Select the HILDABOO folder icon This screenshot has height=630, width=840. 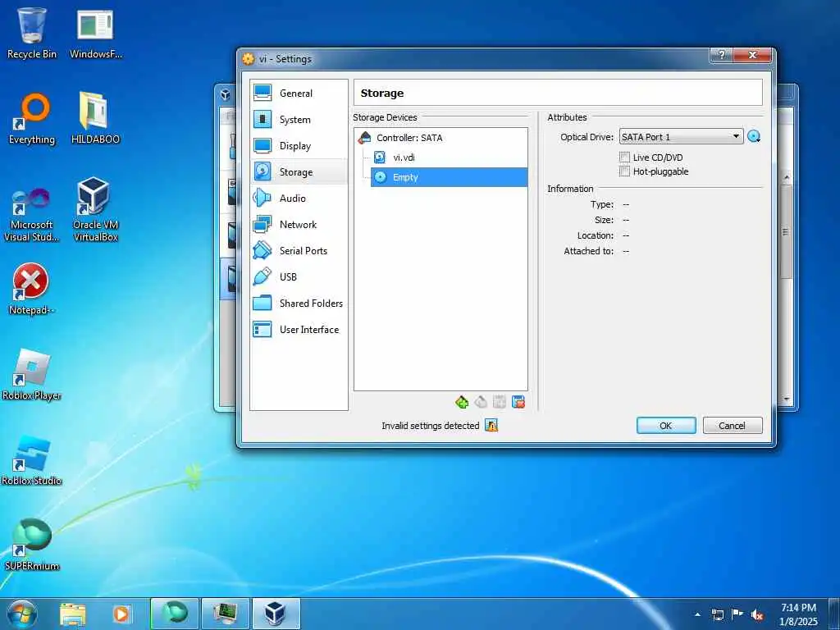tap(95, 119)
